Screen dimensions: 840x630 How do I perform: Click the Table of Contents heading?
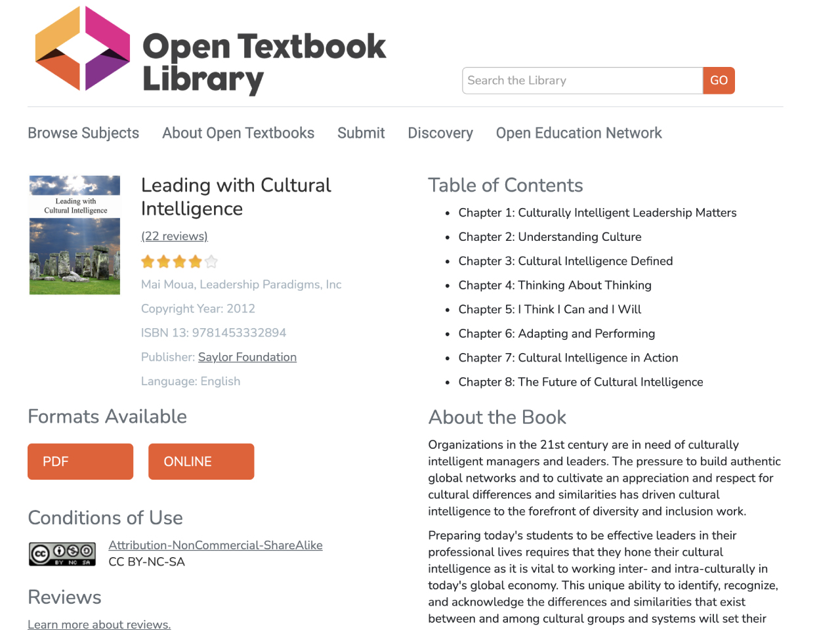point(505,185)
